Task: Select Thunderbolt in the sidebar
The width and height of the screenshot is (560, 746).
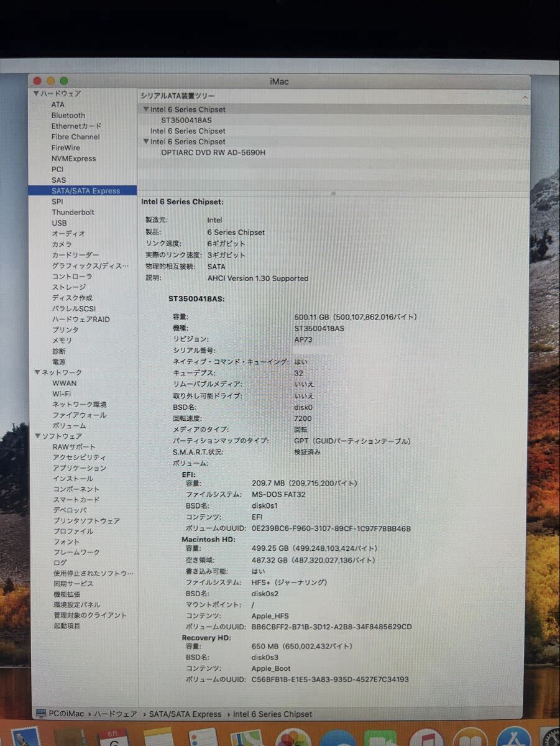Action: (73, 212)
